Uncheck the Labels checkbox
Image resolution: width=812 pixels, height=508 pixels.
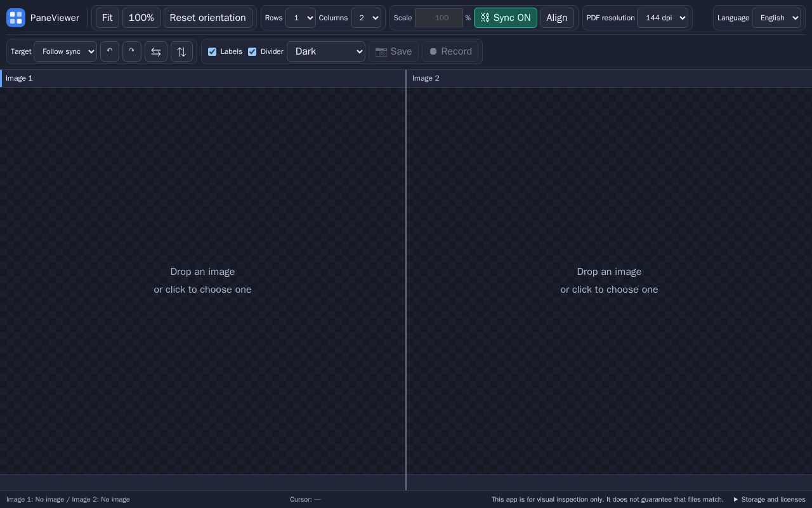coord(213,51)
